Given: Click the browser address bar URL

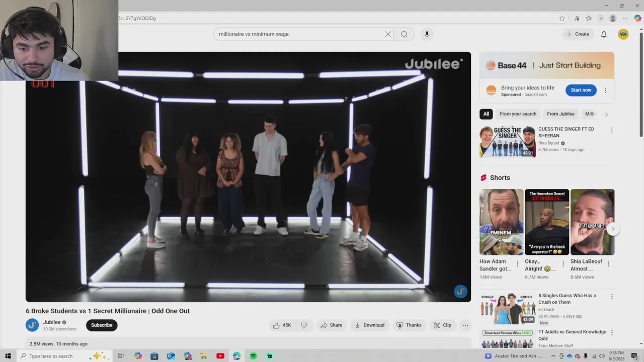Looking at the screenshot, I should coord(137,18).
